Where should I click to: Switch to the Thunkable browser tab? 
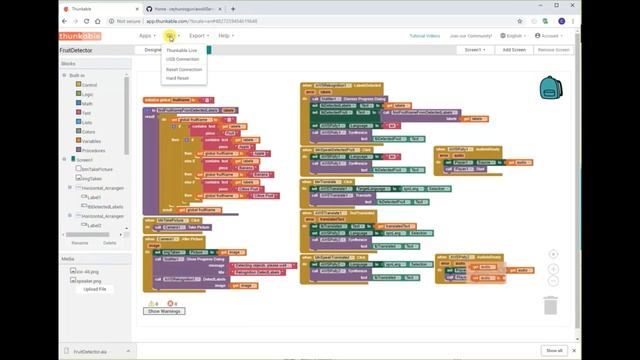coord(100,9)
